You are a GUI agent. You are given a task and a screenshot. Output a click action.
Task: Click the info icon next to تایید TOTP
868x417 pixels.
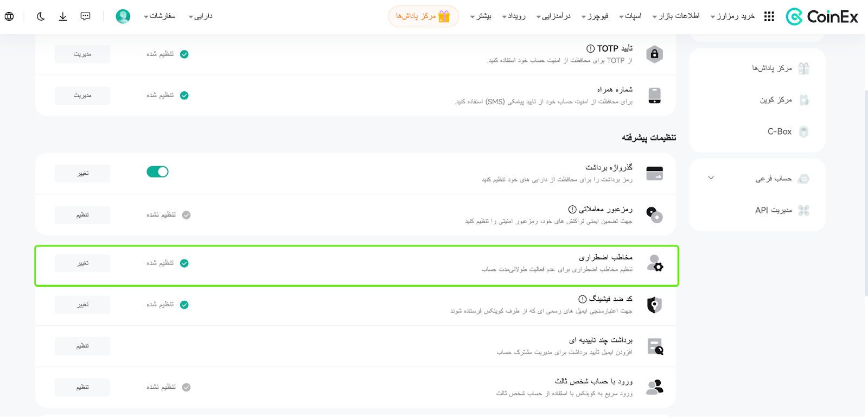[x=590, y=48]
